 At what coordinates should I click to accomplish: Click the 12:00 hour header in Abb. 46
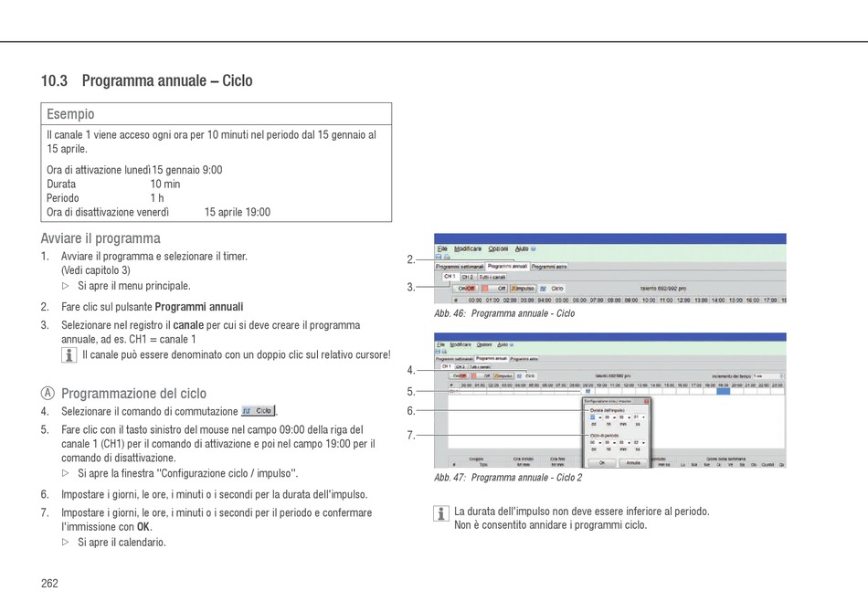(683, 300)
